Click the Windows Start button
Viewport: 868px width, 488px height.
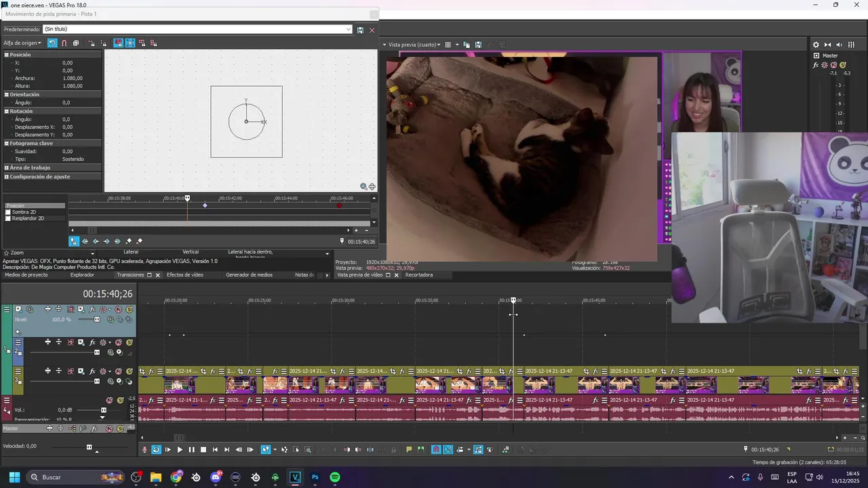click(14, 477)
